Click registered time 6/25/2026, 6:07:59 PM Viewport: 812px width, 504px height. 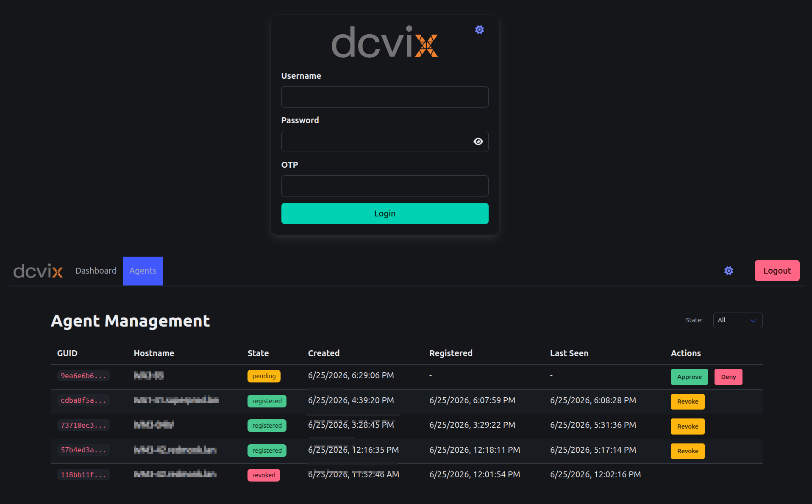(x=472, y=401)
